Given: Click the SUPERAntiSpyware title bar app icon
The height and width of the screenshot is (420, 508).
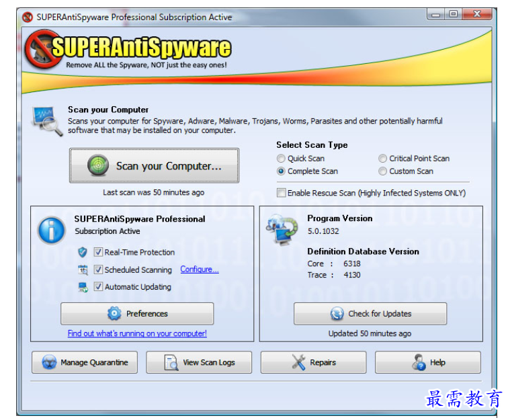Looking at the screenshot, I should pos(28,17).
